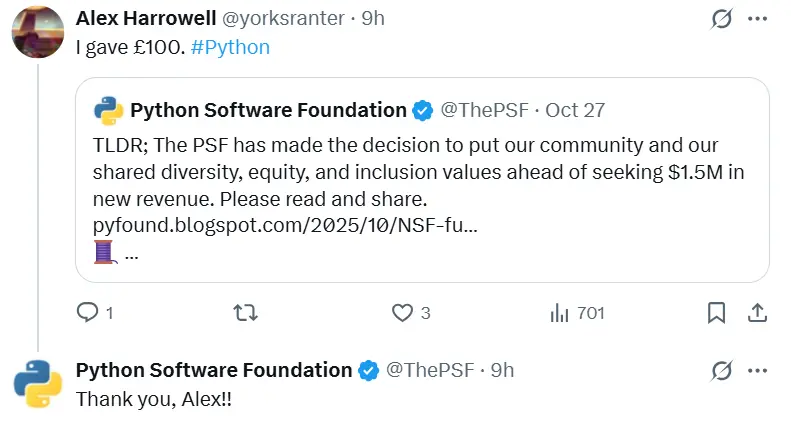The height and width of the screenshot is (429, 791).
Task: Reply to Alex Harrowell's tweet
Action: [88, 313]
